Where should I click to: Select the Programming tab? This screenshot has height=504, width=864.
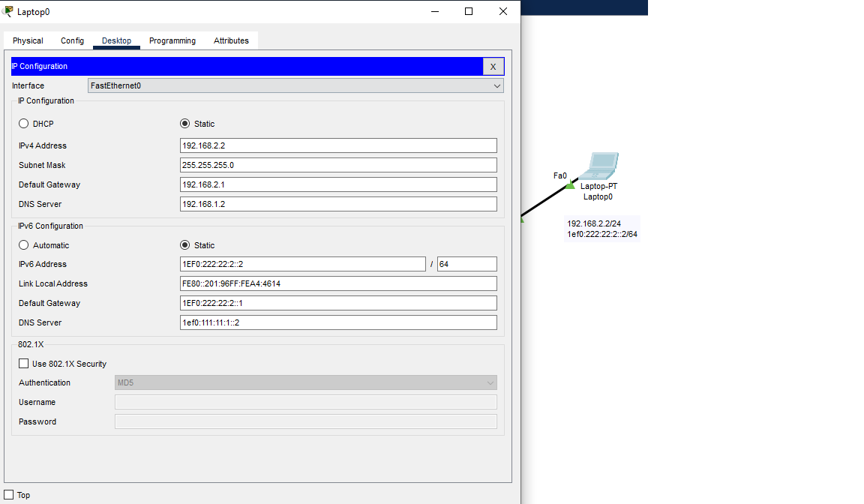[172, 40]
